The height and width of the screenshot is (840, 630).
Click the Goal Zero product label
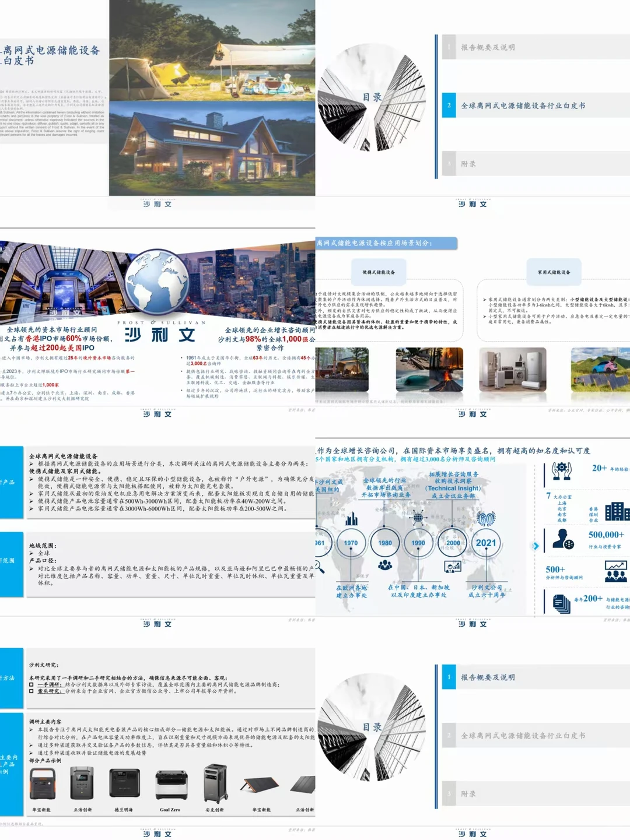click(x=170, y=810)
